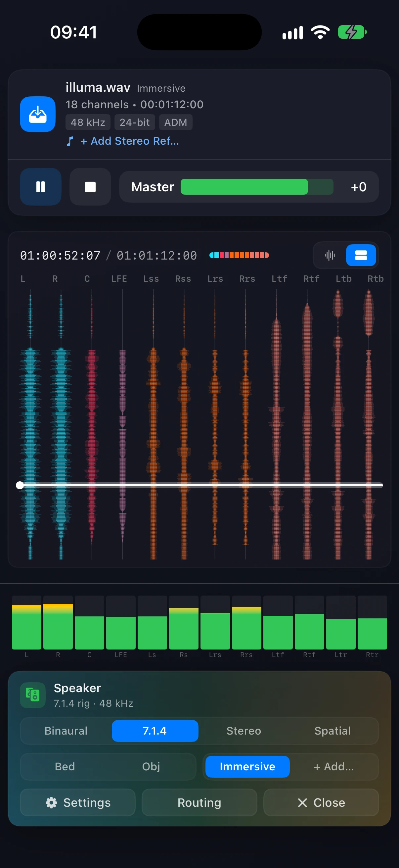
Task: Choose the Stereo output mode
Action: coord(244,731)
